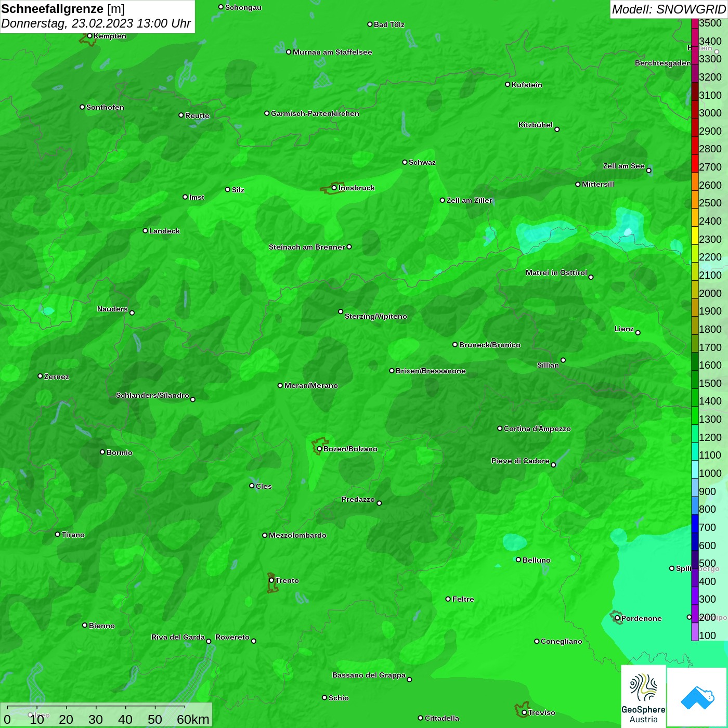Click the Modell: SNOWGRID label
728x728 pixels.
[669, 9]
